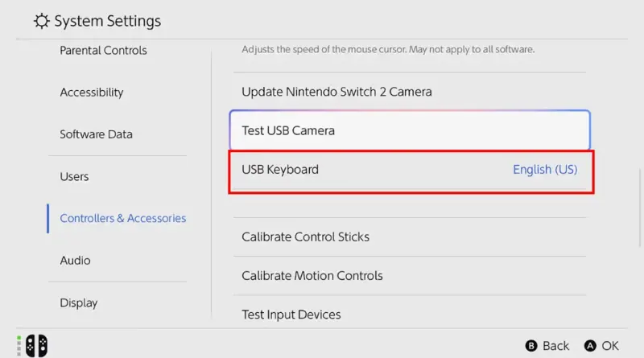Screen dimensions: 644x358
Task: Open Audio settings
Action: pos(75,261)
